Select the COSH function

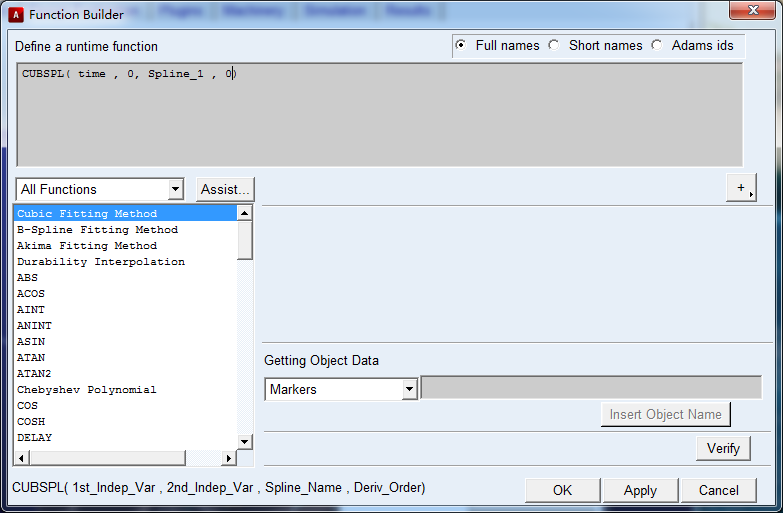pos(125,422)
